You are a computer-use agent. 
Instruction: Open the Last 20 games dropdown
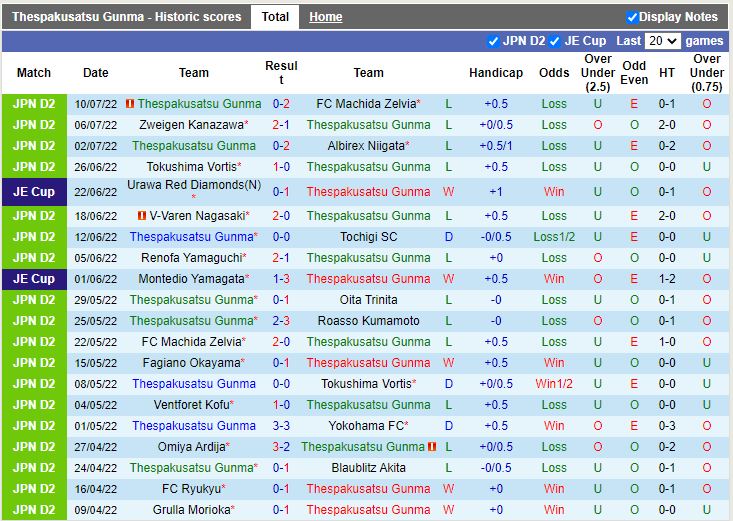click(x=663, y=41)
